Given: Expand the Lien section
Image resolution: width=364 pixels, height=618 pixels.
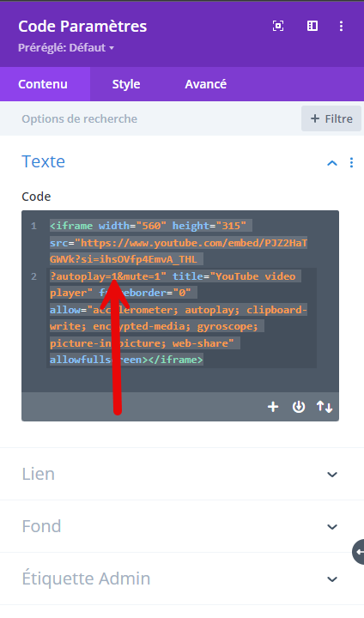Looking at the screenshot, I should coord(182,474).
